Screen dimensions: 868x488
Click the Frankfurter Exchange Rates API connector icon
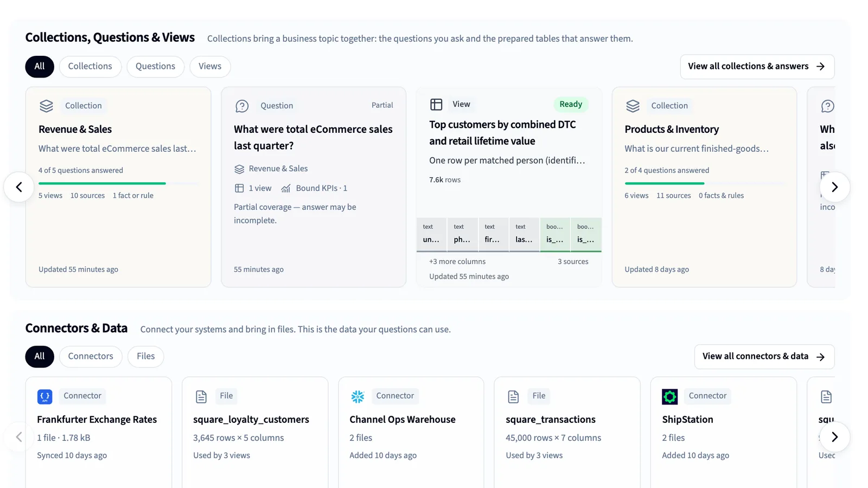(x=45, y=397)
